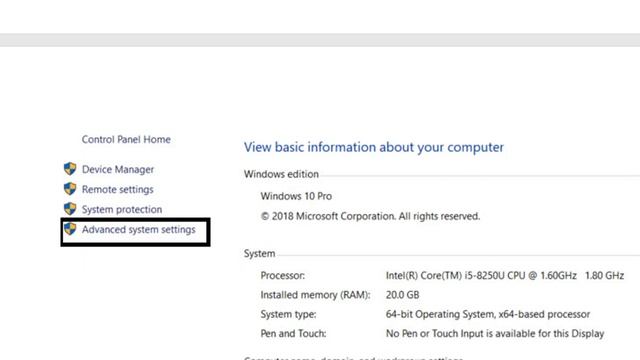640x360 pixels.
Task: Select the "Pen and Touch:" label
Action: click(293, 333)
